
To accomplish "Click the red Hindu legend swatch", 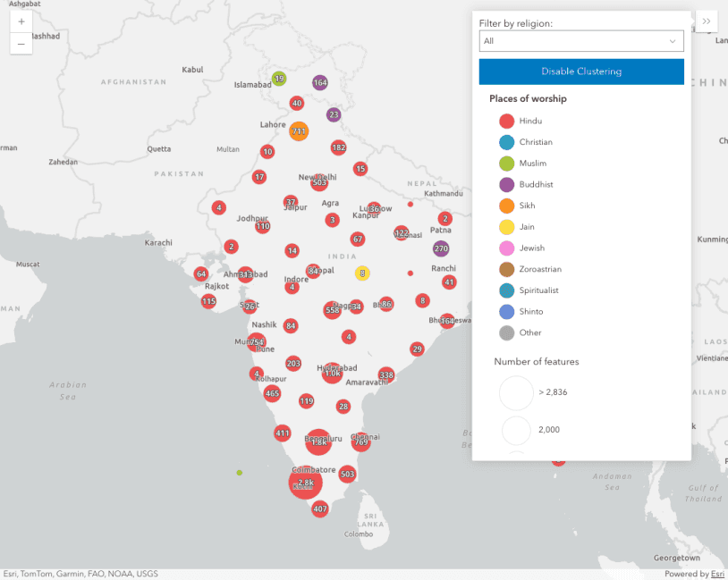I will point(506,121).
